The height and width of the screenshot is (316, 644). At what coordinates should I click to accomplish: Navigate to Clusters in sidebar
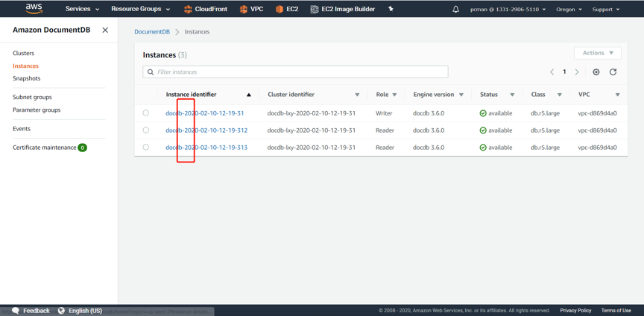pos(24,54)
